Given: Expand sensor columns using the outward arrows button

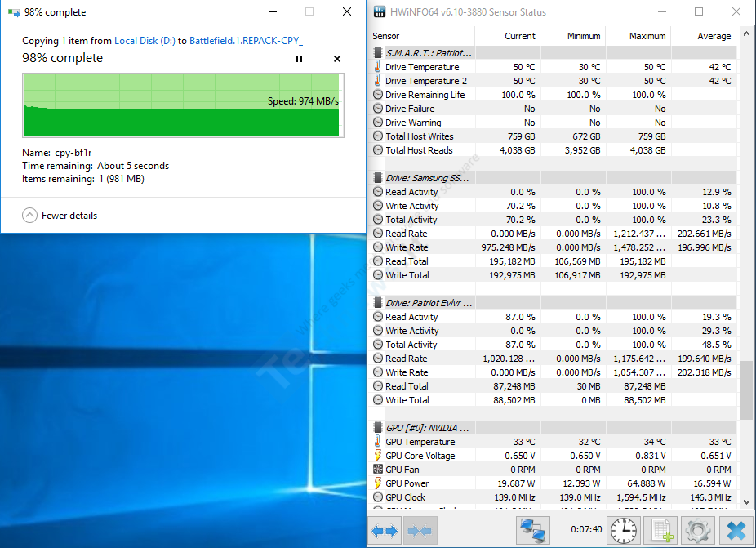Looking at the screenshot, I should pyautogui.click(x=385, y=531).
